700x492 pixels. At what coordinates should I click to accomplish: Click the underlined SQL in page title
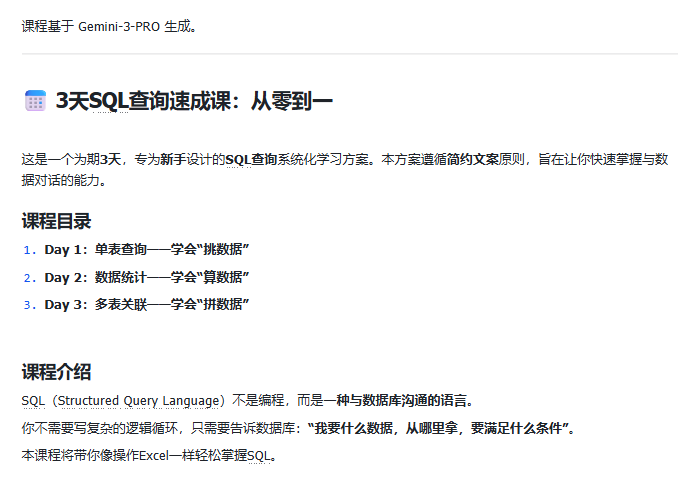tap(109, 101)
